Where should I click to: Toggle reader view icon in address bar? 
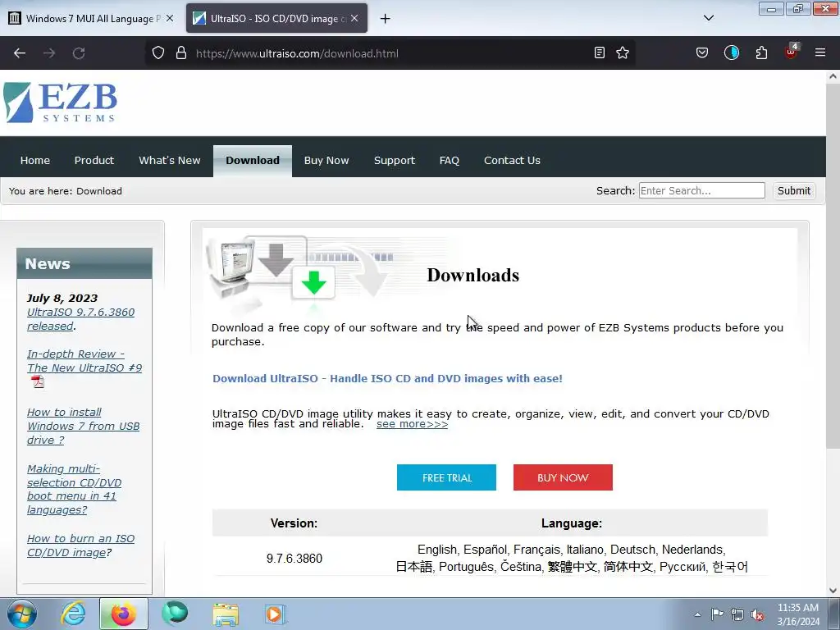point(600,53)
